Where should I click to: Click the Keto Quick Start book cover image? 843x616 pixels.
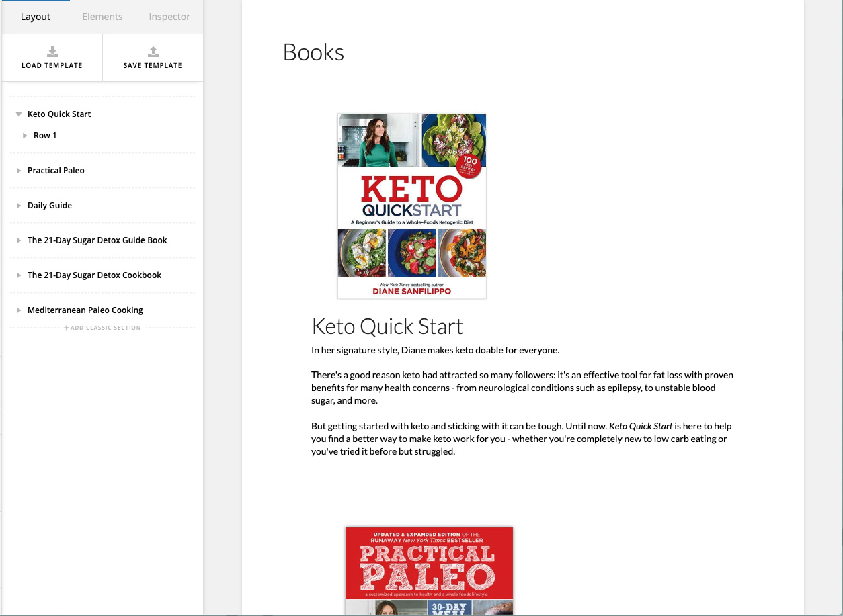[411, 206]
